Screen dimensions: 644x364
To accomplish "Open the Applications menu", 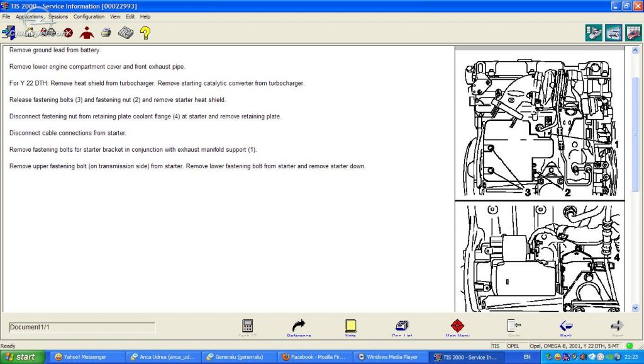I will [29, 16].
